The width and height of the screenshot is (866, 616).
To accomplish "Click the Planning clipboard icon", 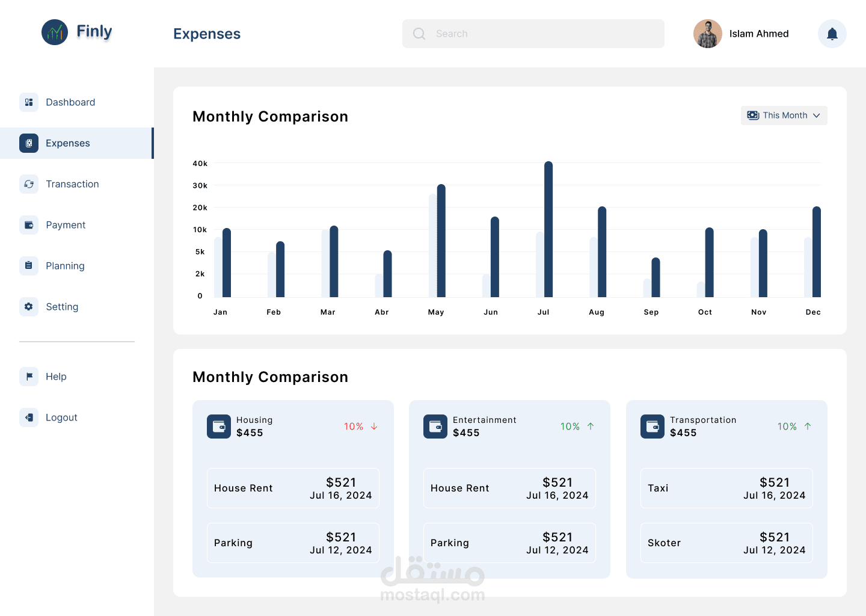I will (29, 266).
